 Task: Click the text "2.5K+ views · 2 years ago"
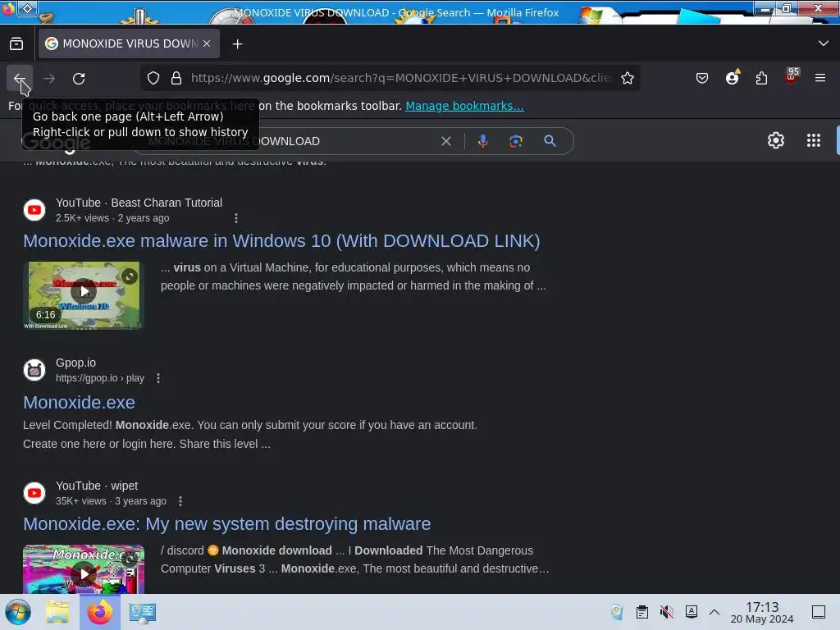(x=112, y=218)
